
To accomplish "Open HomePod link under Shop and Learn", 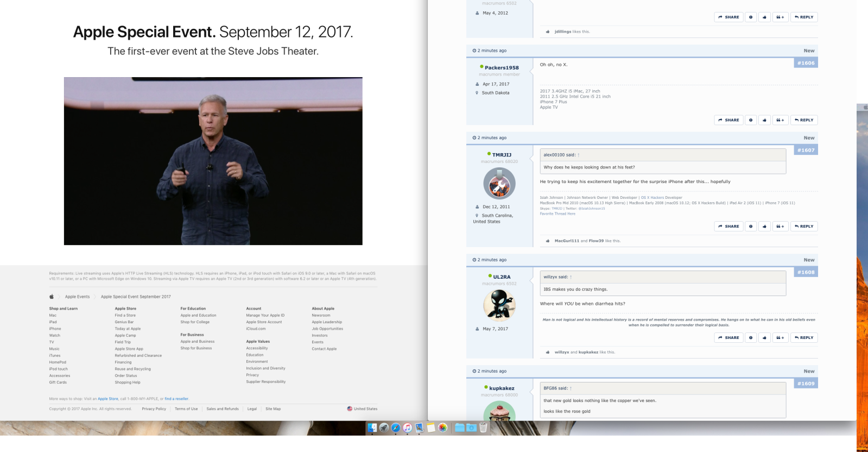I will point(58,362).
